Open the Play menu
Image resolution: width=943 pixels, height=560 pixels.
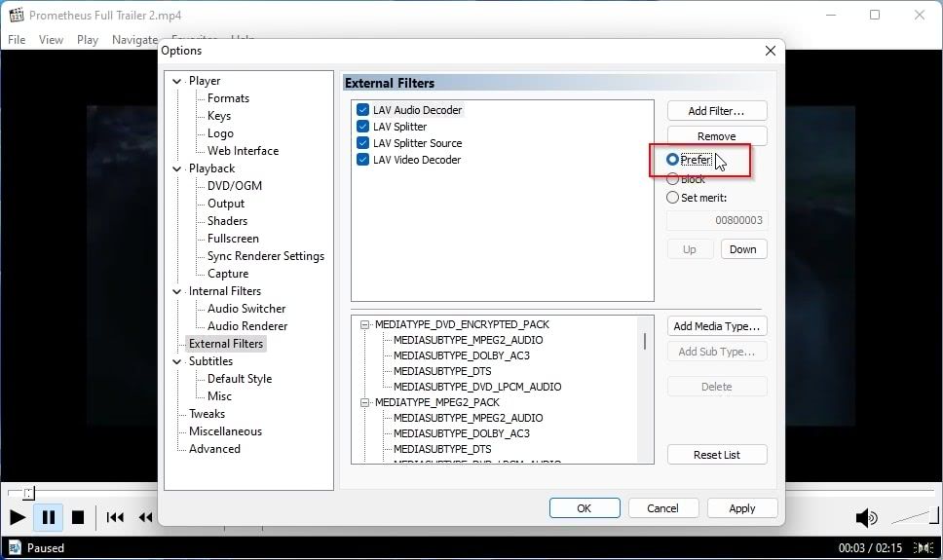coord(88,40)
